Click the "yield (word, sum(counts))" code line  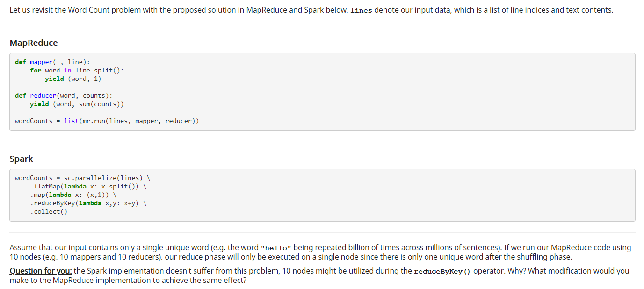pyautogui.click(x=77, y=104)
